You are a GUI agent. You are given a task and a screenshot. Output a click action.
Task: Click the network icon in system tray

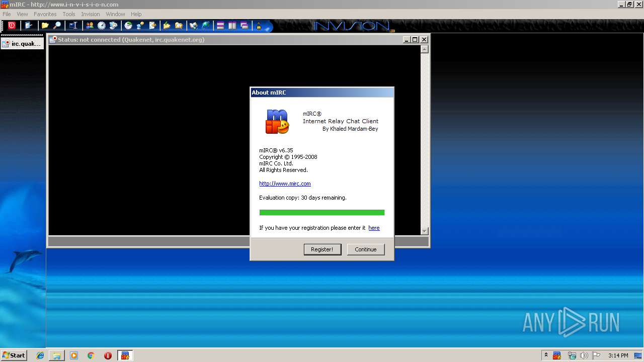pos(572,355)
